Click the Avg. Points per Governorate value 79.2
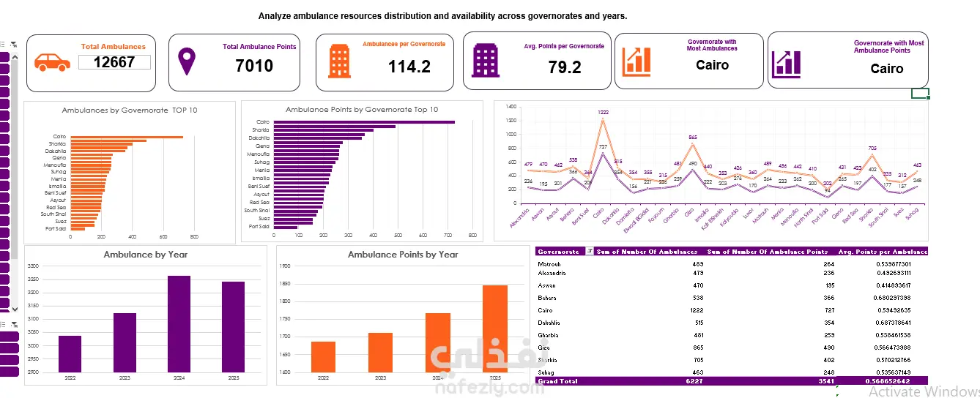This screenshot has width=980, height=398. [565, 67]
